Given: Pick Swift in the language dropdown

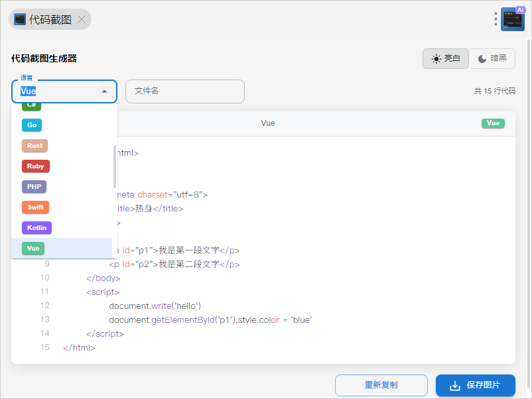Looking at the screenshot, I should (x=35, y=207).
